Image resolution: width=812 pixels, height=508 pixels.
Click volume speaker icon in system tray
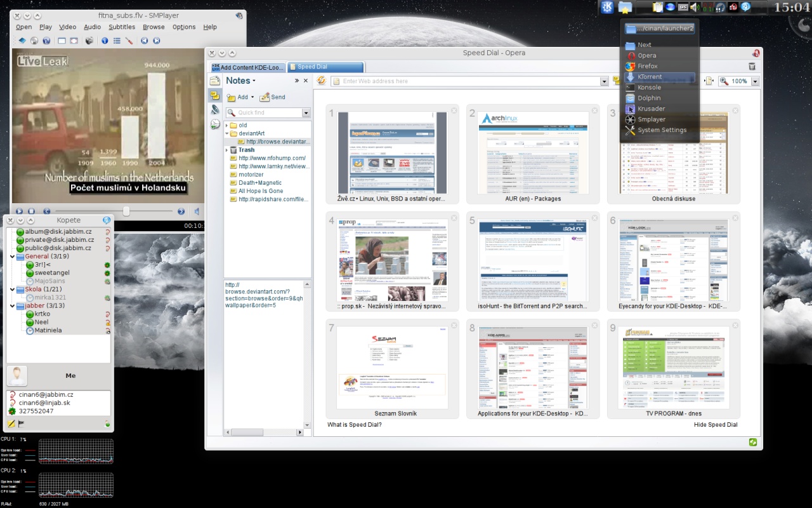(x=695, y=7)
